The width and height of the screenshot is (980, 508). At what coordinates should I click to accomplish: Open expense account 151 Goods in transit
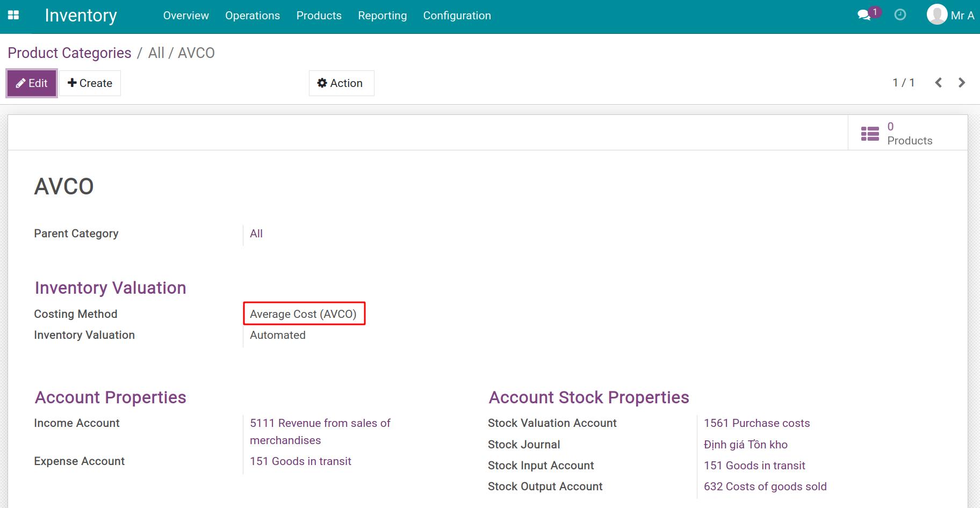pos(300,461)
